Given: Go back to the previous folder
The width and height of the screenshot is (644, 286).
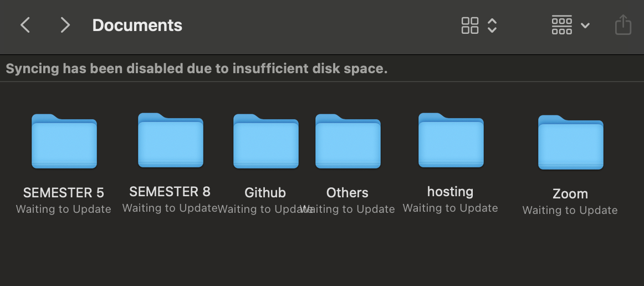Looking at the screenshot, I should click(25, 25).
